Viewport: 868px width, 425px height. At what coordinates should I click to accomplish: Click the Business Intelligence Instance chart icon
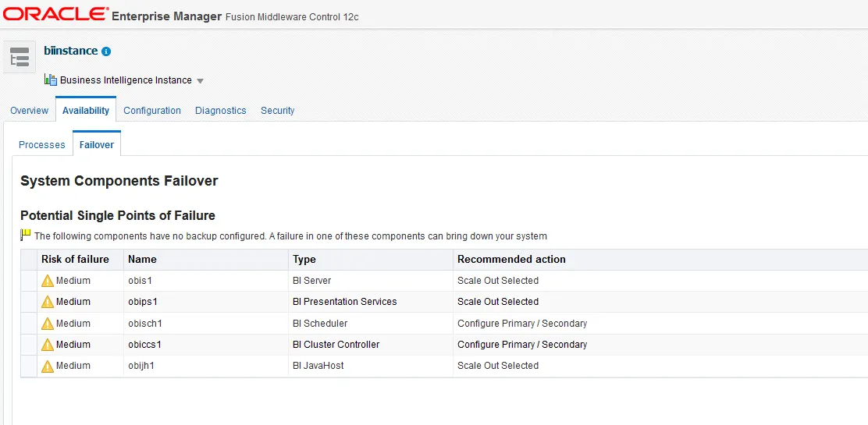51,80
